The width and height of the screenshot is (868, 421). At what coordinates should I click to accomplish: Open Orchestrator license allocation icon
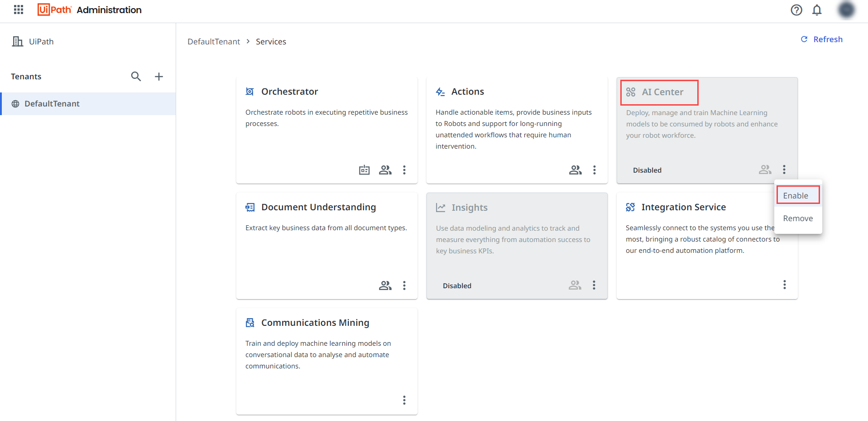click(x=364, y=170)
